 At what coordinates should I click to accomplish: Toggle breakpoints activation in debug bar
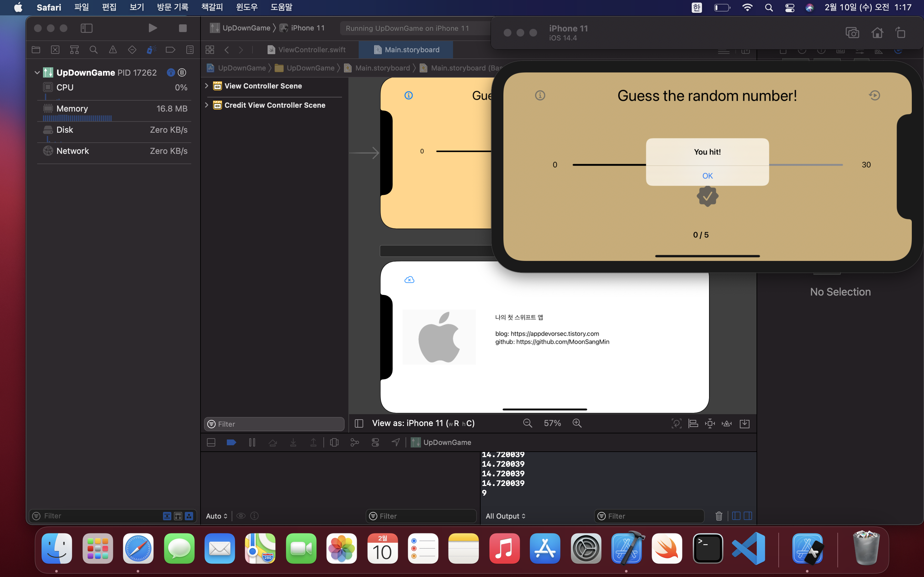[x=231, y=442]
